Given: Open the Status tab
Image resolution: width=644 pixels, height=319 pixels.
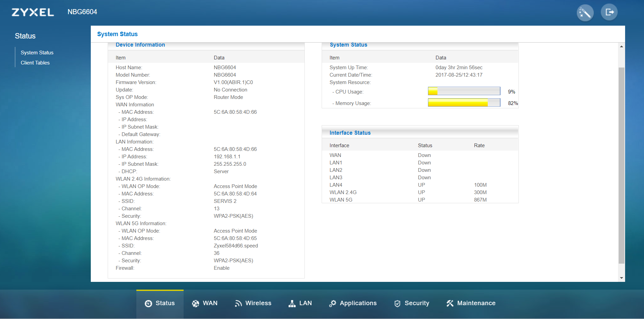Looking at the screenshot, I should tap(160, 304).
